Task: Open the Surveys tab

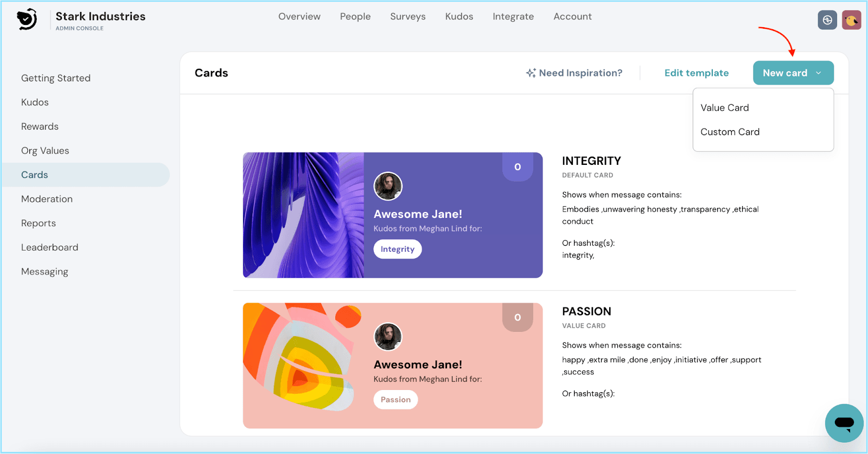Action: click(408, 17)
